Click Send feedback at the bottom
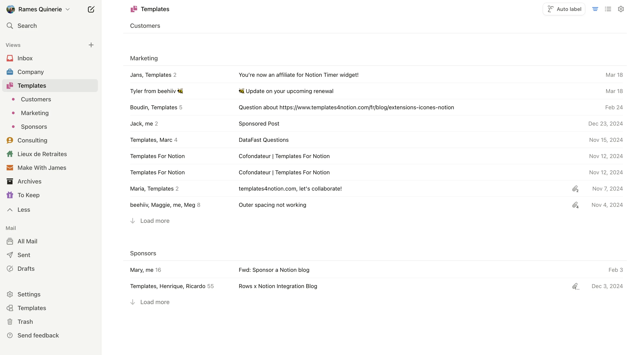The image size is (644, 355). click(x=38, y=335)
